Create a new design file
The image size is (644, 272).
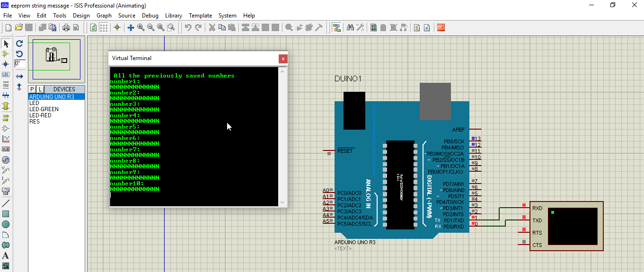click(x=9, y=27)
